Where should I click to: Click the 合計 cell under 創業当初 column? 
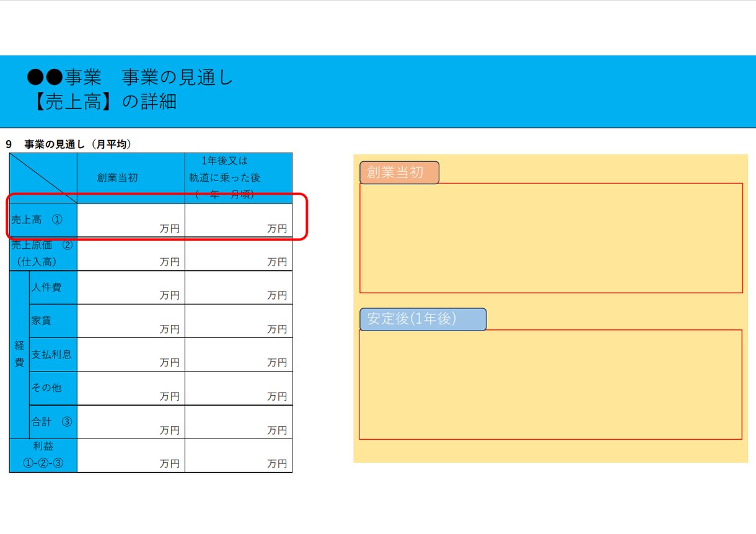[x=131, y=422]
